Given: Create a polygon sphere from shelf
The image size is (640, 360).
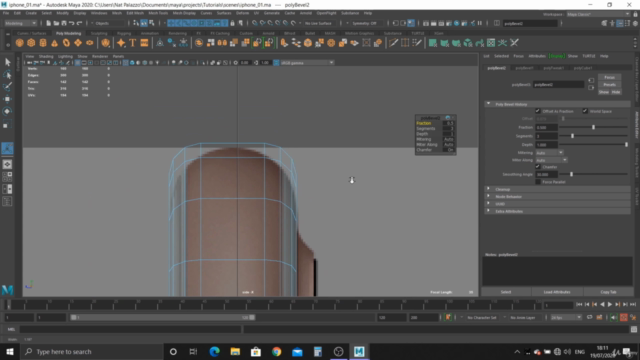Looking at the screenshot, I should click(19, 43).
